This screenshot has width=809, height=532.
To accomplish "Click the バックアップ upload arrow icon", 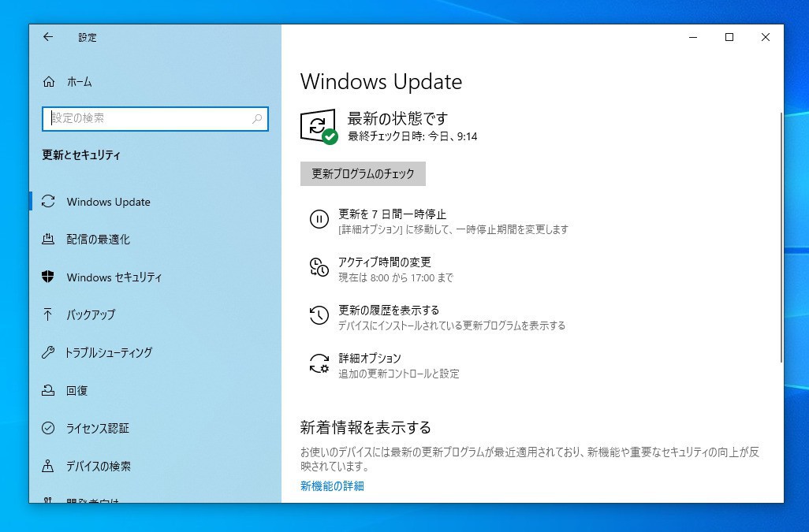I will (x=48, y=314).
